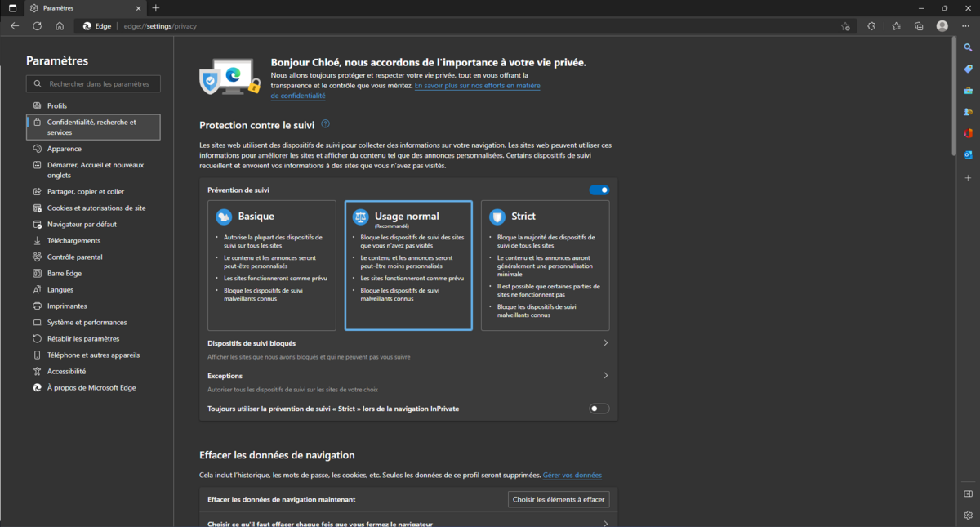Click the shield icon on Strict card
The width and height of the screenshot is (980, 527).
[x=497, y=217]
